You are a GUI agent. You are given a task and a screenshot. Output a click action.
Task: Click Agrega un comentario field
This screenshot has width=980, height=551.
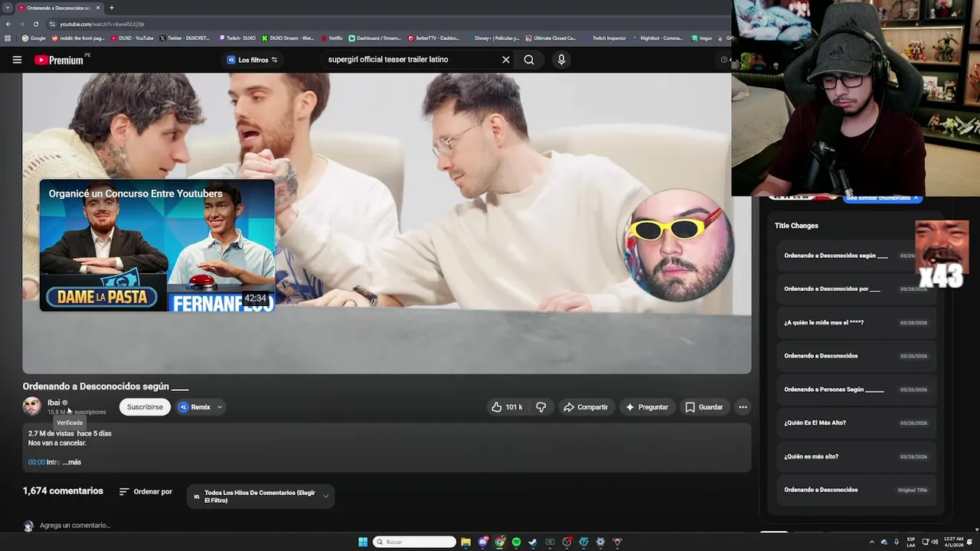point(75,526)
